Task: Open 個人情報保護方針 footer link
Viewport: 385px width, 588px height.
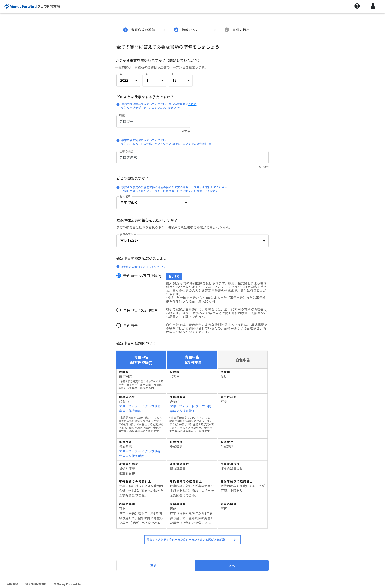Action: pos(36,584)
